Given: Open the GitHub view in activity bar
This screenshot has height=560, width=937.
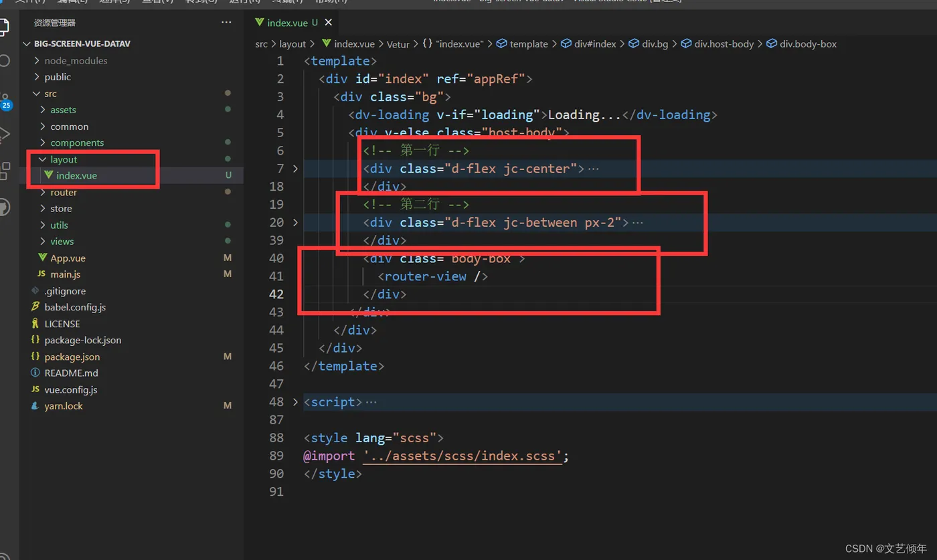Looking at the screenshot, I should (x=3, y=207).
